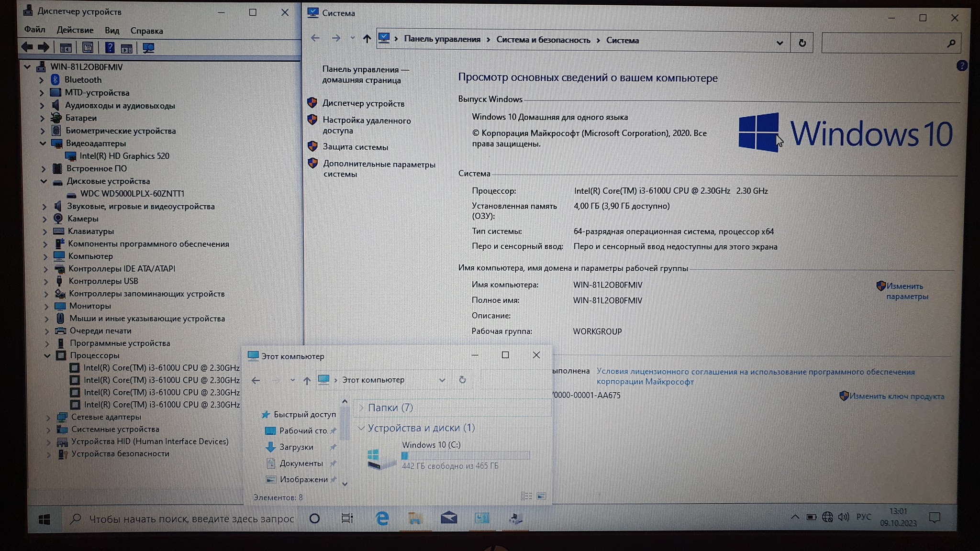The height and width of the screenshot is (551, 980).
Task: Click Изменить ключ продукта link
Action: [896, 396]
